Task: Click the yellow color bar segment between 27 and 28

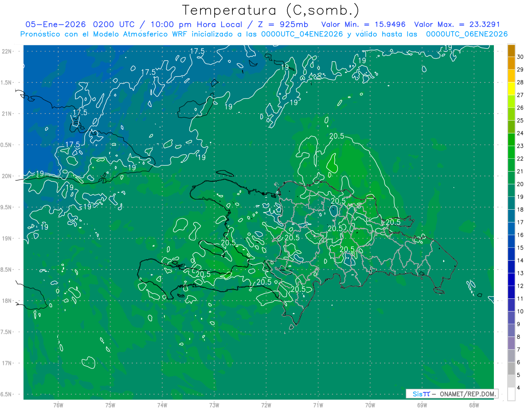Action: (x=511, y=89)
